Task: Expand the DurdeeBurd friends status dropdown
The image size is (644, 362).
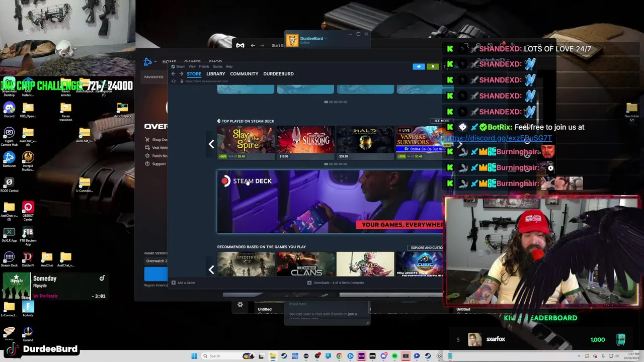Action: coord(326,38)
